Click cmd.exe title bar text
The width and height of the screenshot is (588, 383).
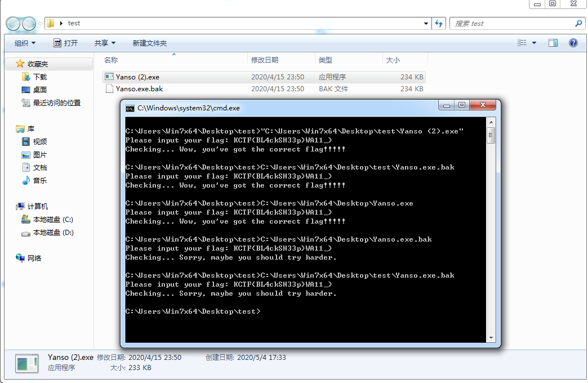[188, 108]
